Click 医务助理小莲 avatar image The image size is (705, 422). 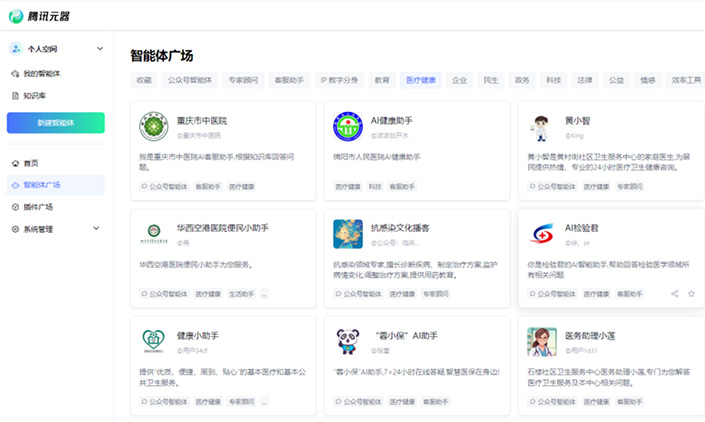coord(541,341)
